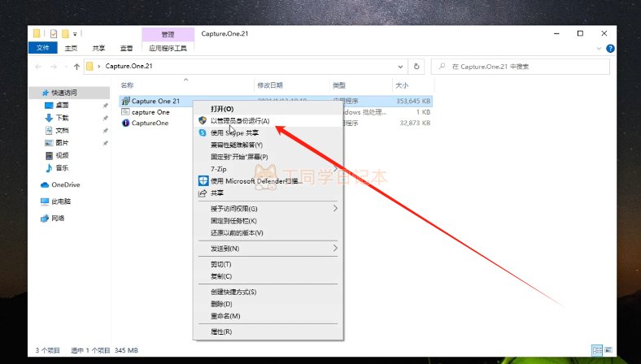The image size is (641, 364).
Task: Open Music (音乐) in sidebar
Action: 62,168
